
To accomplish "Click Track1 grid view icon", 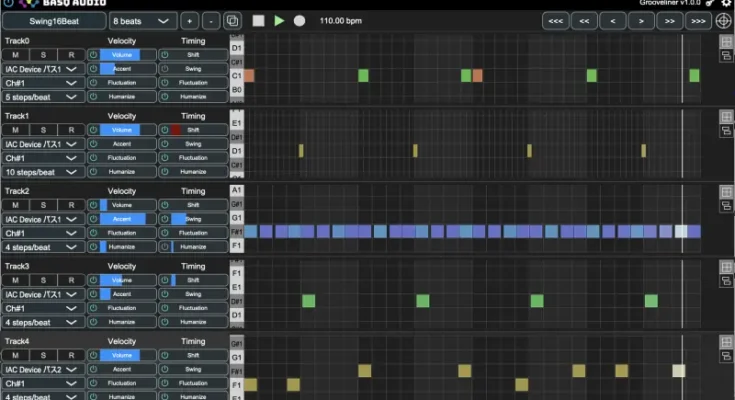I will [x=726, y=117].
